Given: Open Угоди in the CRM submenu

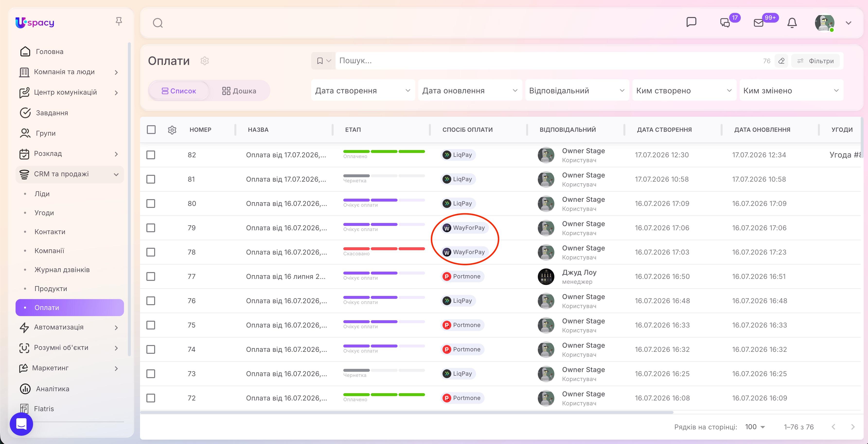Looking at the screenshot, I should [x=44, y=213].
